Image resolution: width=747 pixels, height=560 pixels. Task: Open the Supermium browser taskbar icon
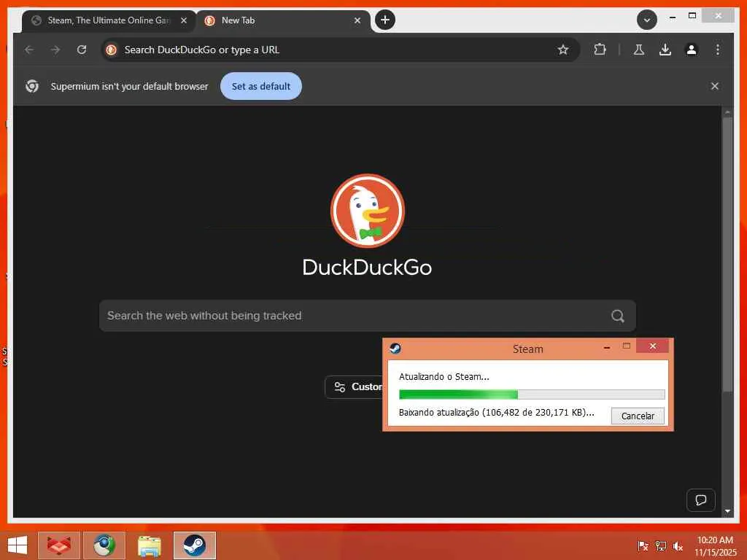104,545
